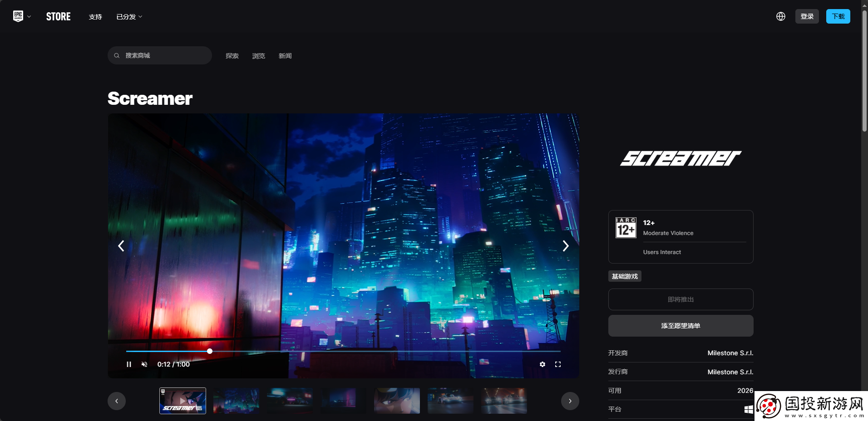Focus the 搜索商城 search field
This screenshot has width=868, height=421.
pyautogui.click(x=160, y=55)
